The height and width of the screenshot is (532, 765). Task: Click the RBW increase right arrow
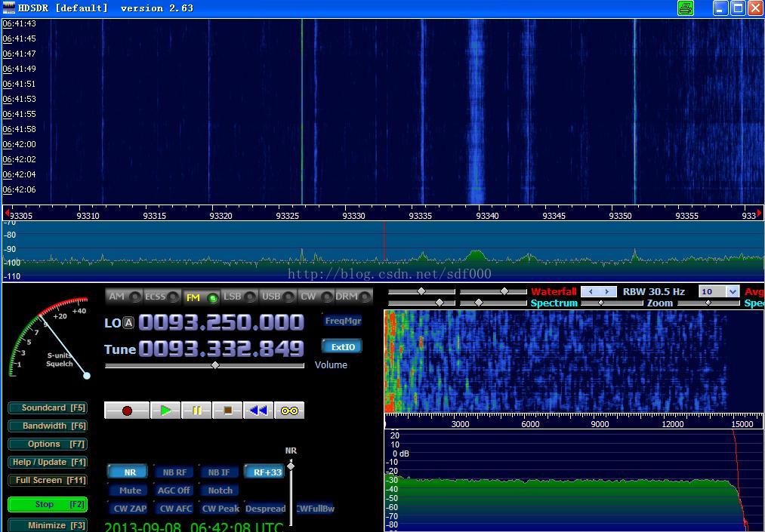point(607,291)
